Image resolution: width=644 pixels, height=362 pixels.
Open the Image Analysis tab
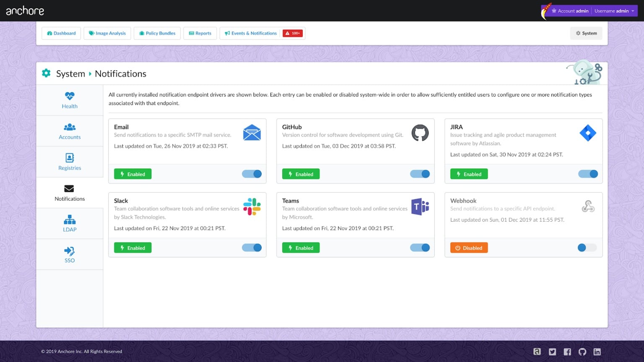107,33
